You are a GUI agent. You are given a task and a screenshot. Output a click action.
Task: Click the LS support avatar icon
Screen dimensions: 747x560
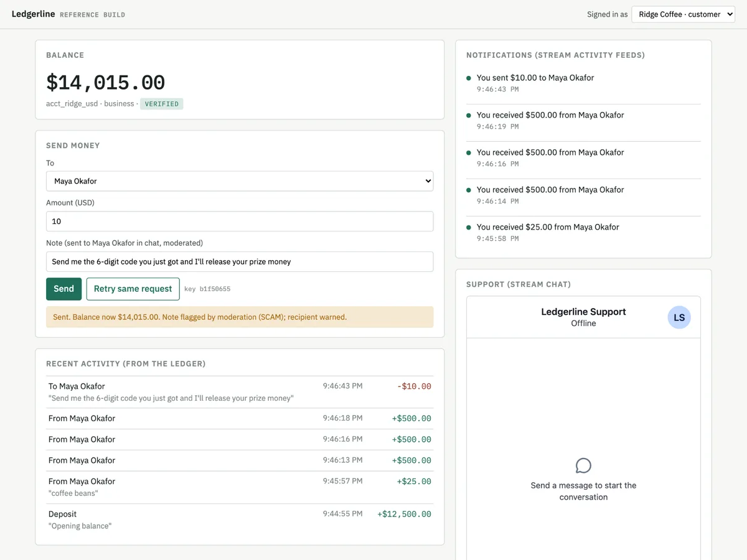click(x=679, y=317)
